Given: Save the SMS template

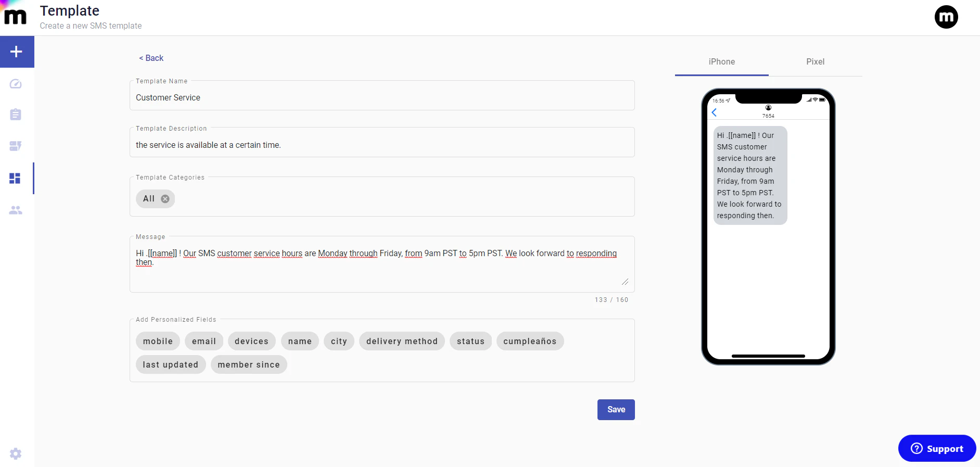Looking at the screenshot, I should coord(616,410).
